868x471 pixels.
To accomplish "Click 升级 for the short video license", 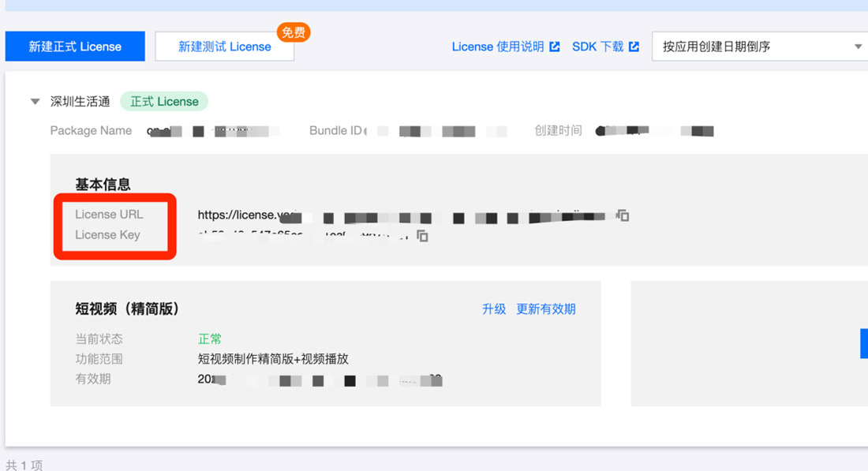I will (494, 308).
